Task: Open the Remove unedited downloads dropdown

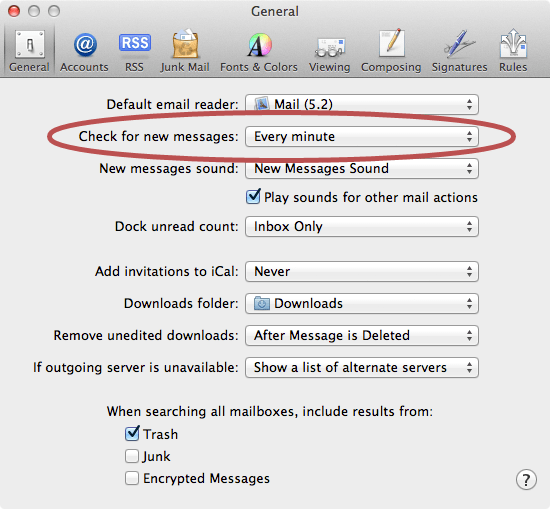Action: tap(362, 336)
